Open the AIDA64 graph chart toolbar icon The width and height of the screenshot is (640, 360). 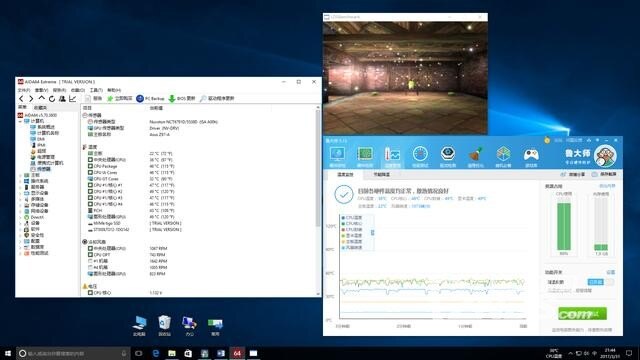pos(73,98)
